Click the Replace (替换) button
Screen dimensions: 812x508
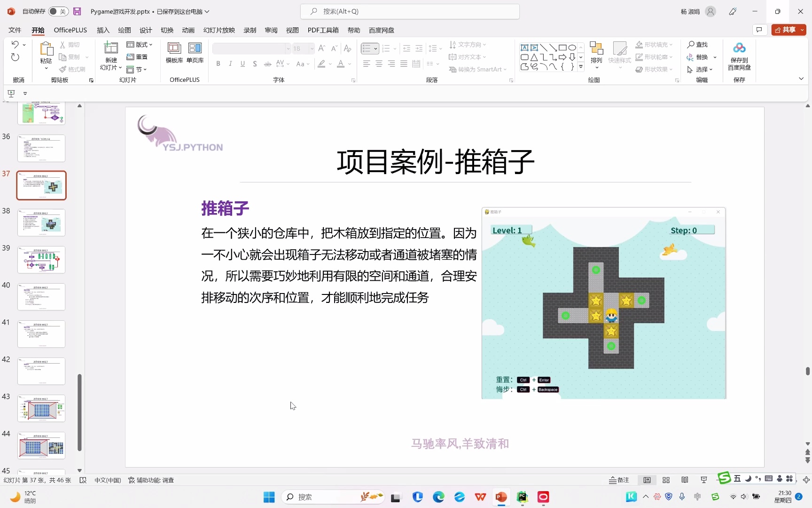click(697, 57)
